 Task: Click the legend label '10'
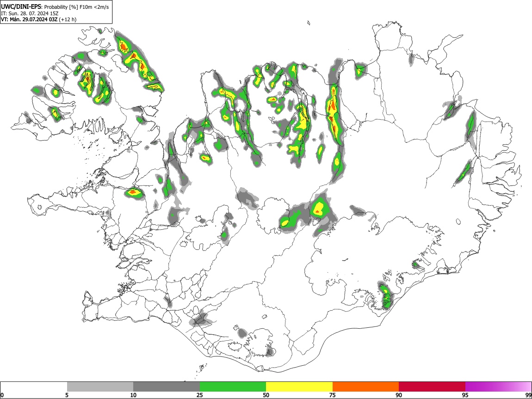click(x=133, y=395)
